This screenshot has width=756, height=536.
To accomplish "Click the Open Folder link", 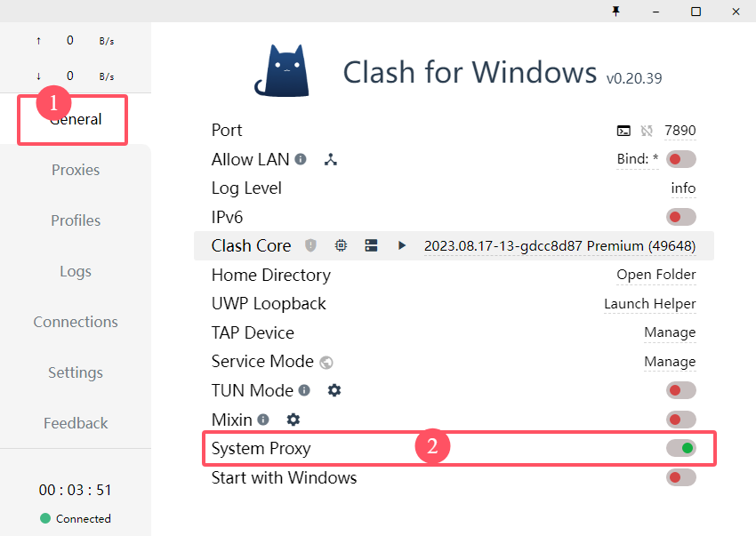I will (x=656, y=275).
